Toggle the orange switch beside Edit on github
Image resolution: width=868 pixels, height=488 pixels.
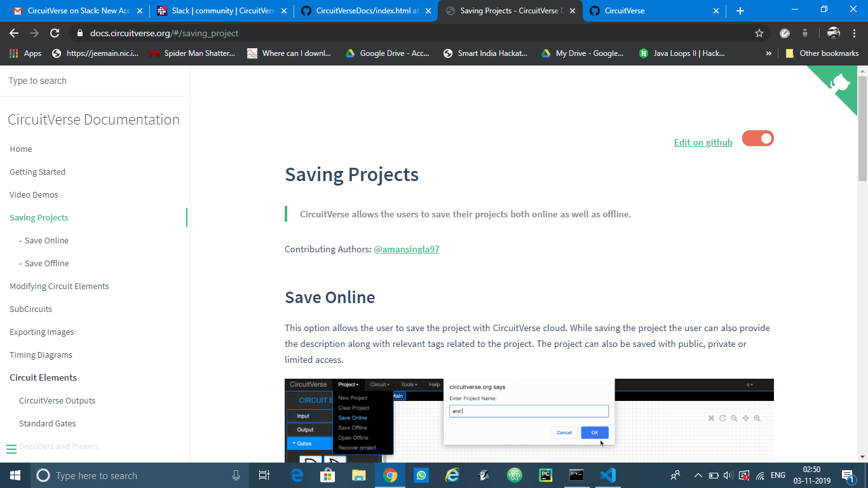(757, 138)
